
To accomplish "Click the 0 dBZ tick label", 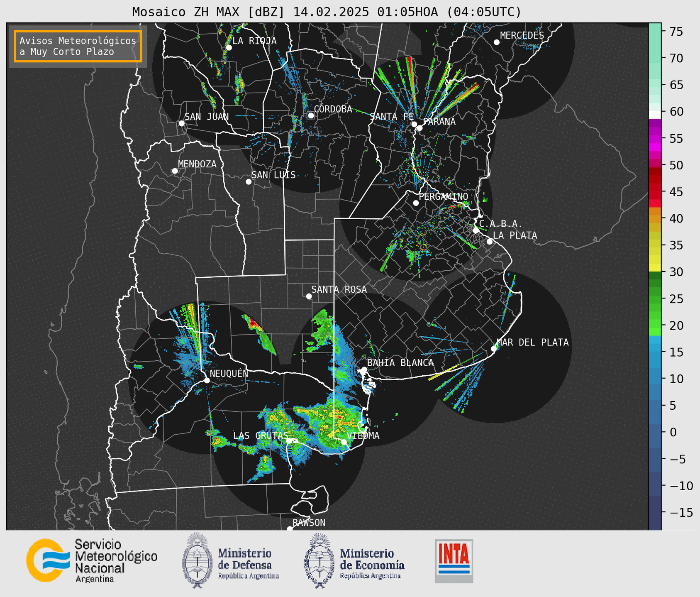I will coord(673,432).
